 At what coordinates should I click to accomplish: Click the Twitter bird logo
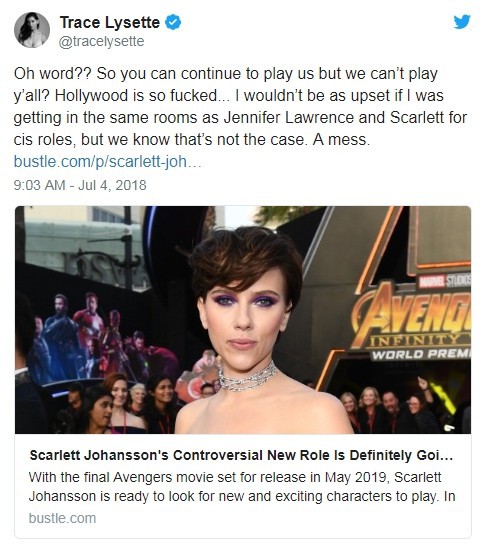click(462, 22)
